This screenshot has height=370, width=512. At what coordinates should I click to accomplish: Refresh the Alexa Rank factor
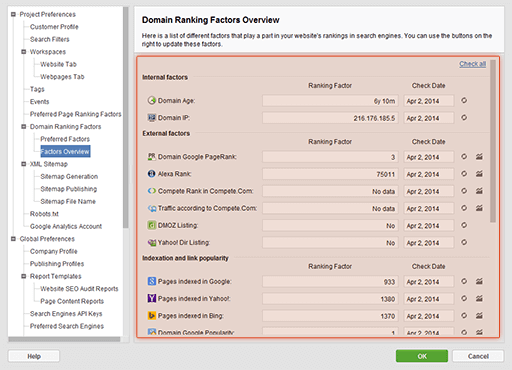[464, 174]
